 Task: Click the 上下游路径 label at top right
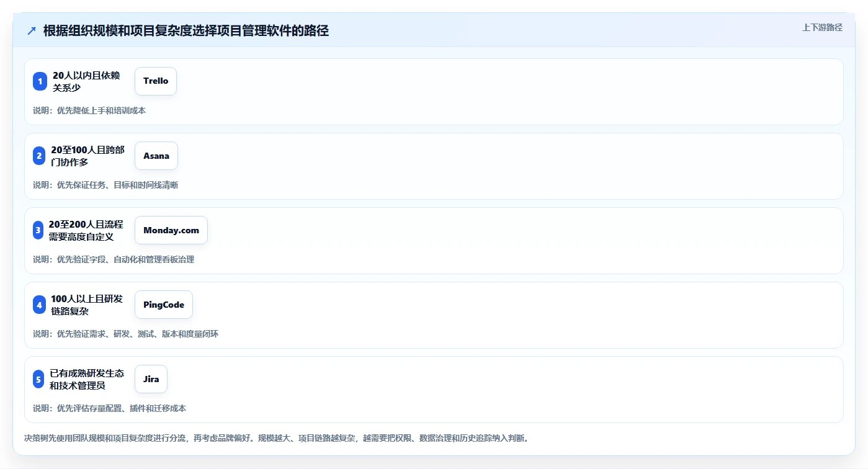click(822, 27)
